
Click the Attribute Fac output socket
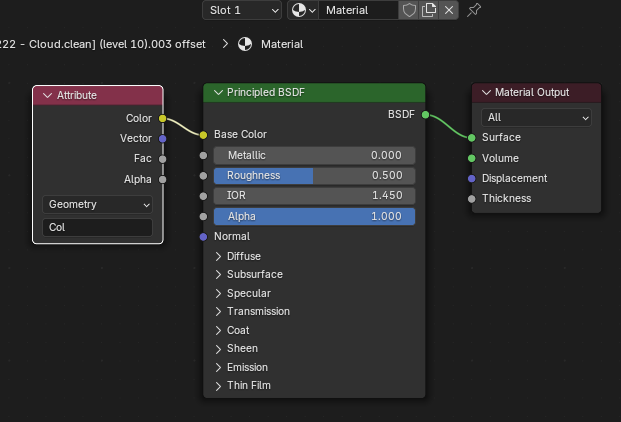(x=162, y=159)
